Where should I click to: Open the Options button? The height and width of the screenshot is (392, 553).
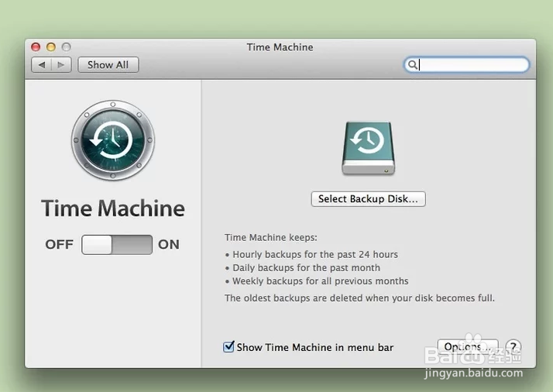(x=468, y=347)
